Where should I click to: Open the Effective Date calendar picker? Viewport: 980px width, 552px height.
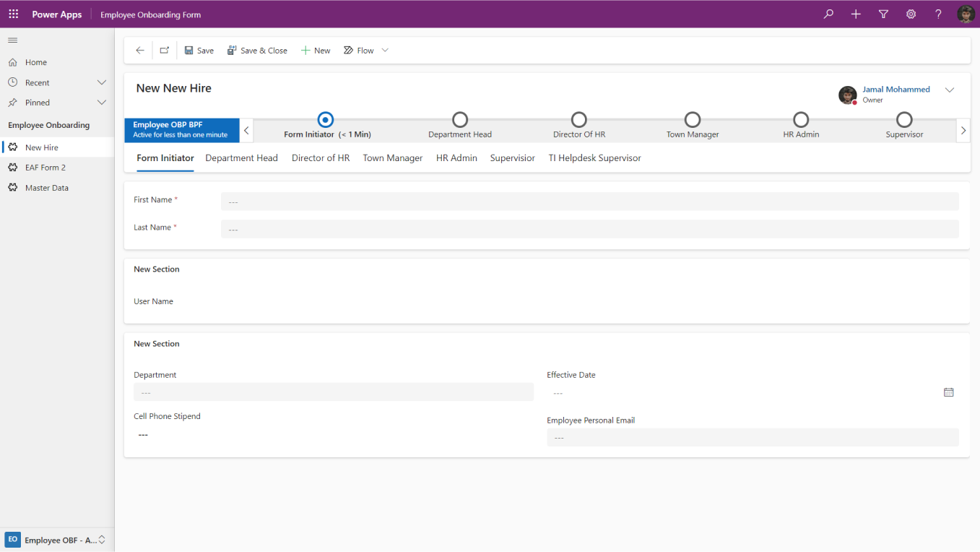pyautogui.click(x=948, y=392)
